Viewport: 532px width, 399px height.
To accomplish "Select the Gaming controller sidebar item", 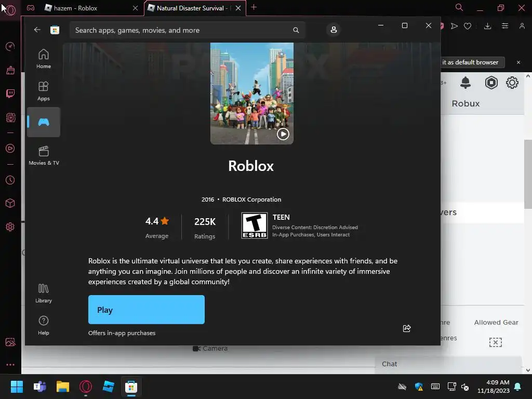I will (44, 122).
